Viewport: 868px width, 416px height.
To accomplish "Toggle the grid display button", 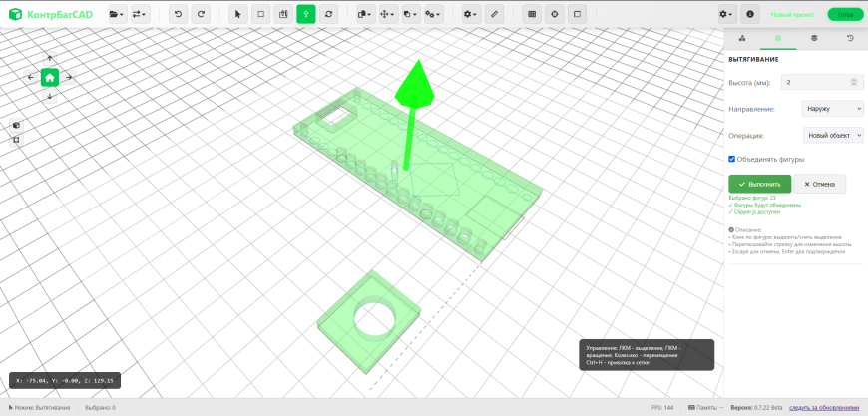I will [532, 14].
